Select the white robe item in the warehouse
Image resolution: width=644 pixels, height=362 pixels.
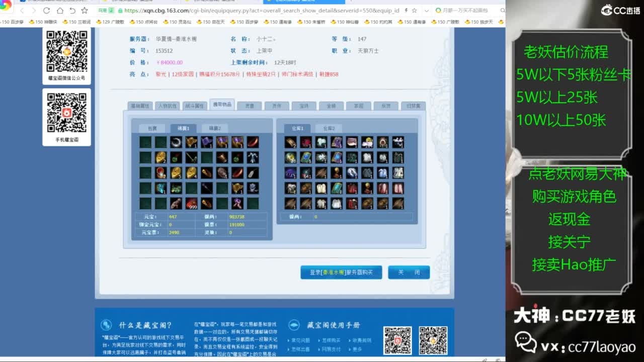(x=338, y=204)
